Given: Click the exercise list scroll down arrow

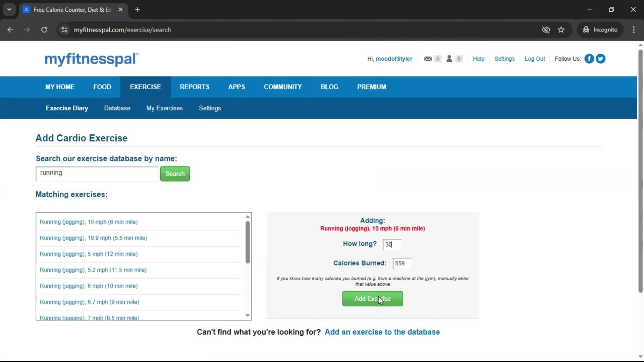Looking at the screenshot, I should (248, 315).
